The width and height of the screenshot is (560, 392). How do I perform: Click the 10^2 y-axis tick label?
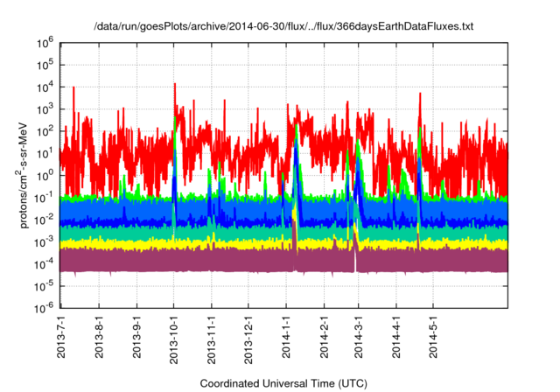pyautogui.click(x=45, y=131)
